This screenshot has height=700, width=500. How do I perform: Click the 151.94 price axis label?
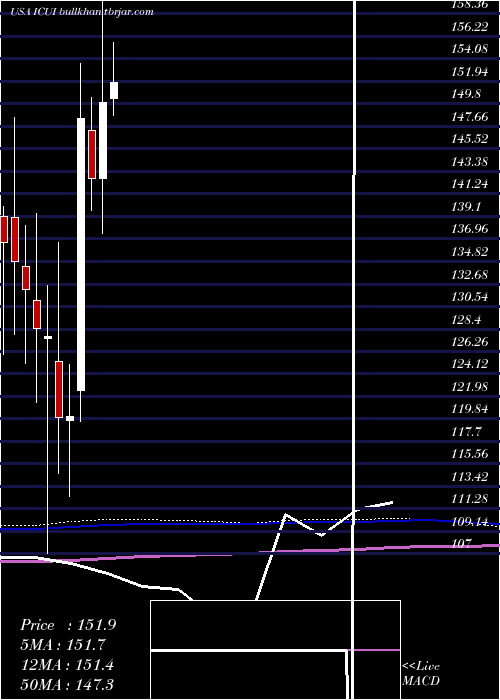coord(470,71)
